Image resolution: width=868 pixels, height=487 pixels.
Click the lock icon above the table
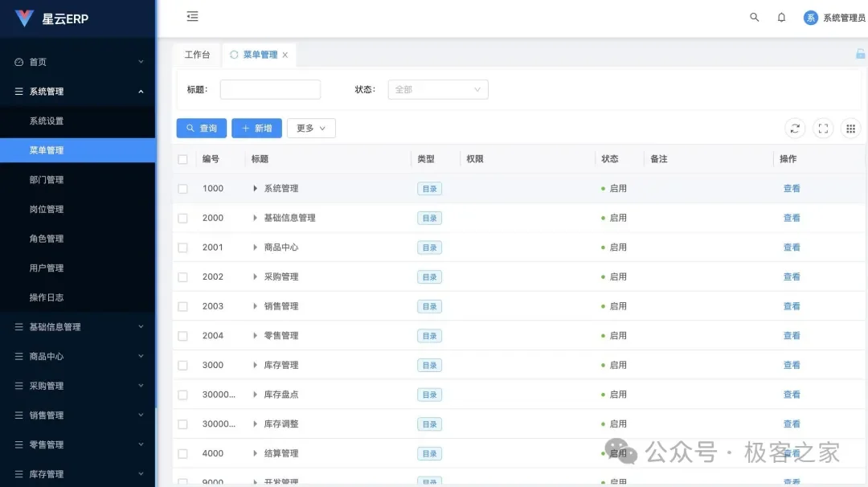(x=860, y=54)
